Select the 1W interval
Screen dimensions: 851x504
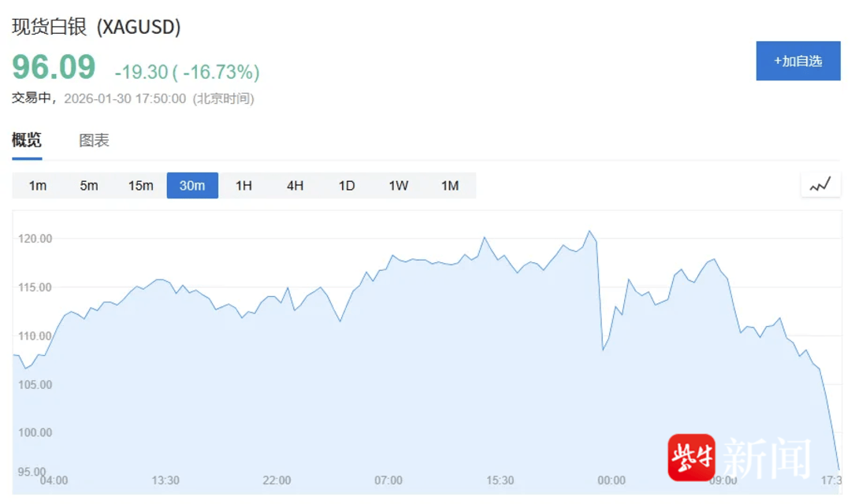[x=398, y=186]
